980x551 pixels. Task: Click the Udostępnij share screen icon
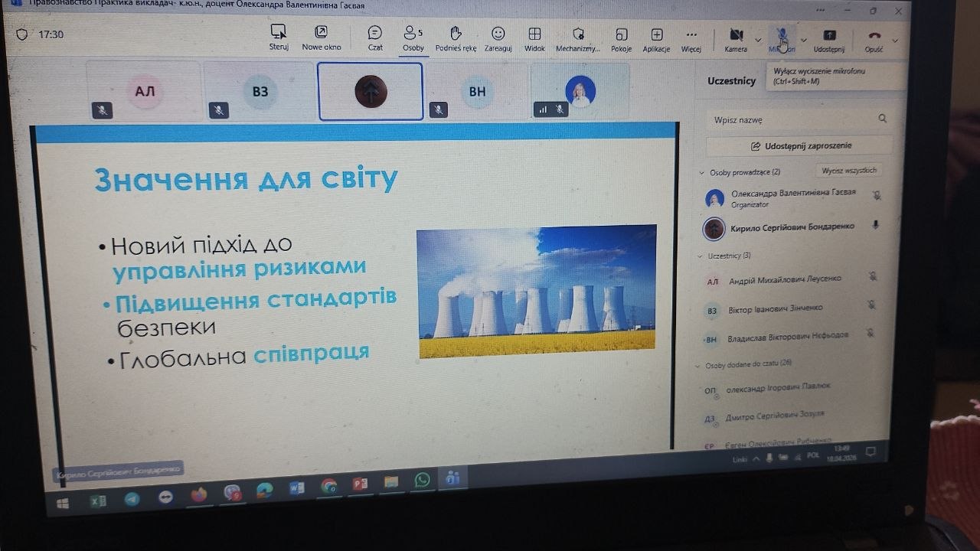(x=829, y=36)
